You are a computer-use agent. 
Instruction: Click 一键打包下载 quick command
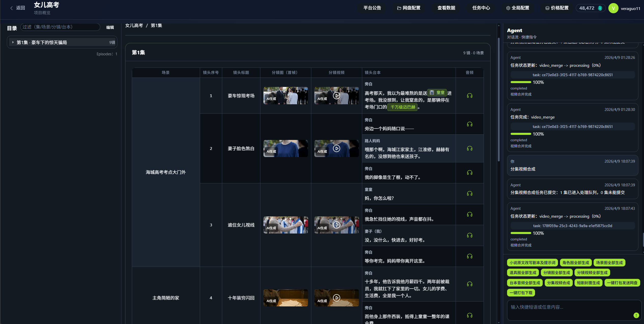click(x=521, y=293)
